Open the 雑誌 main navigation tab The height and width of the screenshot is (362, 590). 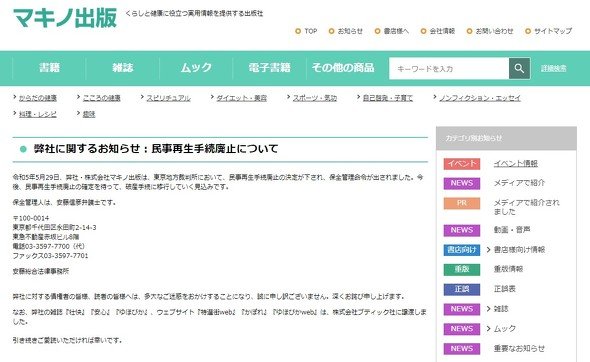pos(123,68)
